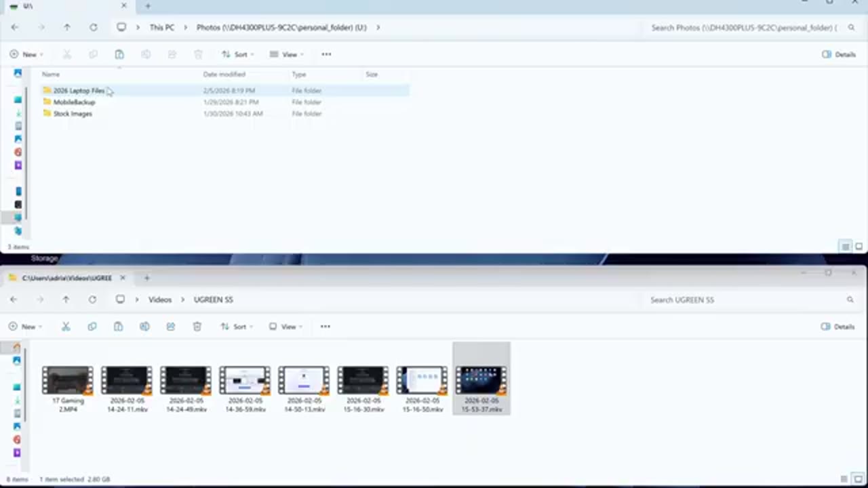Screen dimensions: 868x488
Task: Copy the selected video with the Copy icon
Action: (x=92, y=326)
